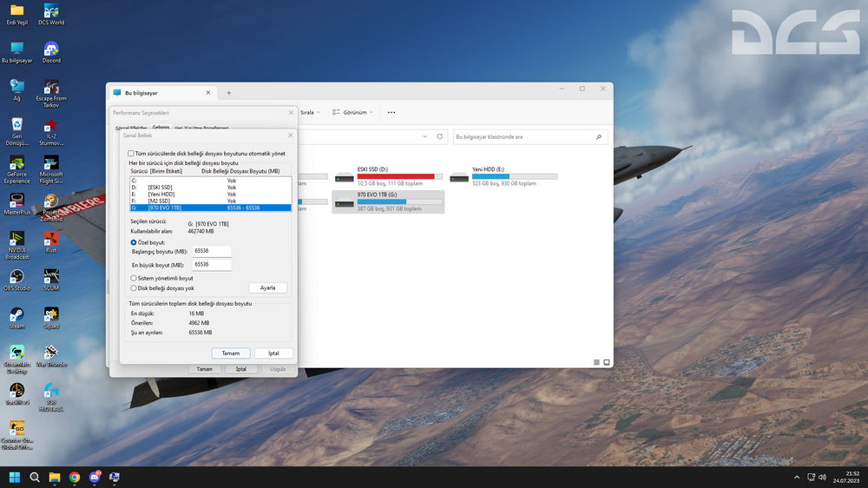Cancel Sanal Bellek with İptal

(x=273, y=353)
